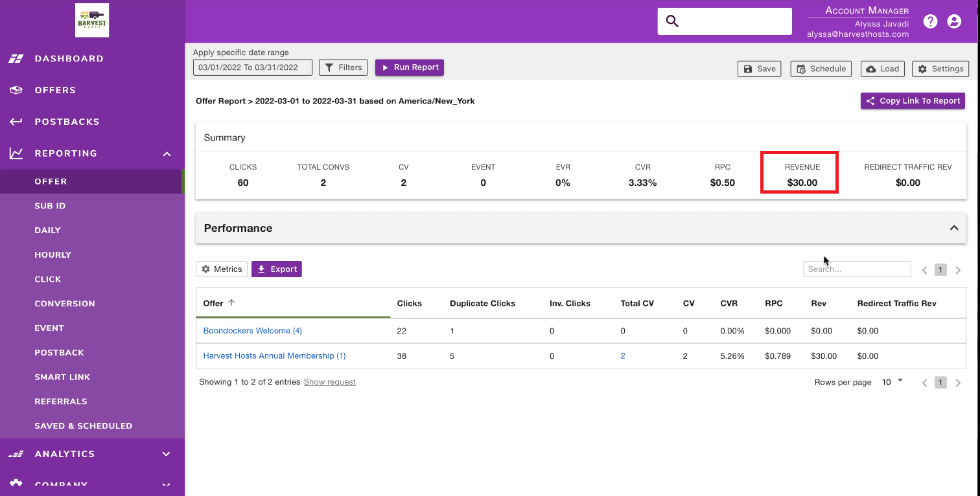The image size is (980, 496).
Task: Click the header search magnifier icon
Action: coord(672,21)
